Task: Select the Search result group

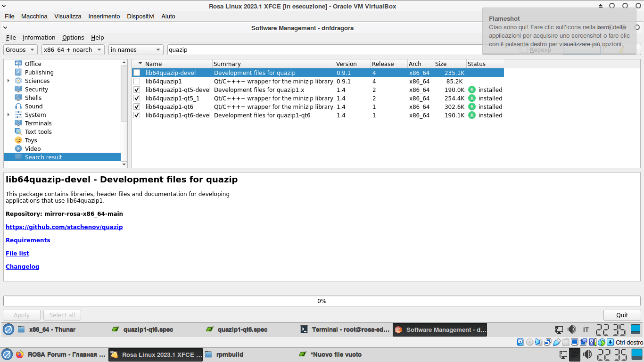Action: pyautogui.click(x=62, y=157)
